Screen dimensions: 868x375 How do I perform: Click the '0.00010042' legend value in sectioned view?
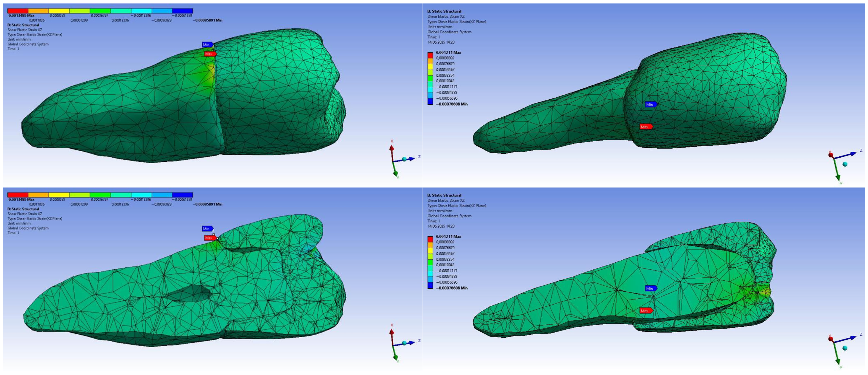[445, 265]
